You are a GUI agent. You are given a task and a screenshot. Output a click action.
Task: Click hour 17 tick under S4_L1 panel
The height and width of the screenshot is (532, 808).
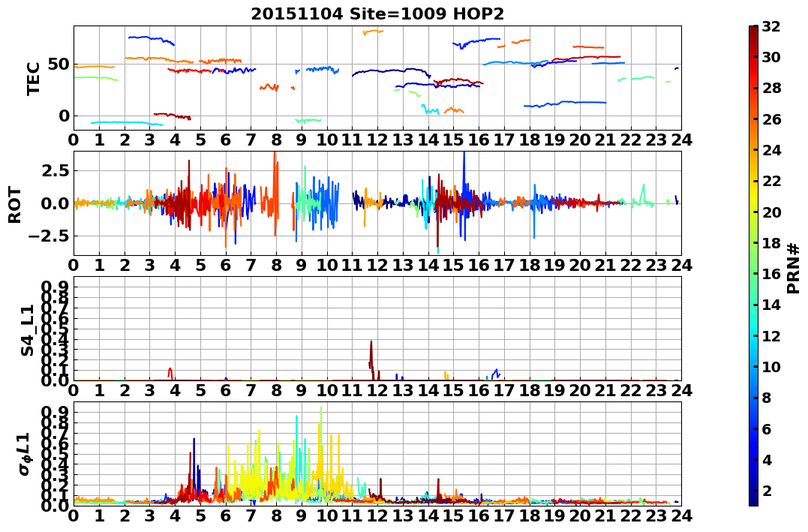(504, 390)
